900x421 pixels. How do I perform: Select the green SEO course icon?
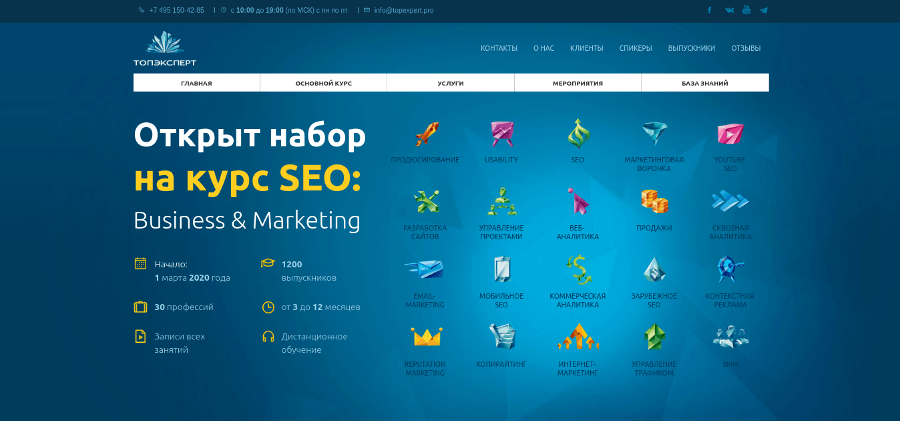click(x=577, y=134)
